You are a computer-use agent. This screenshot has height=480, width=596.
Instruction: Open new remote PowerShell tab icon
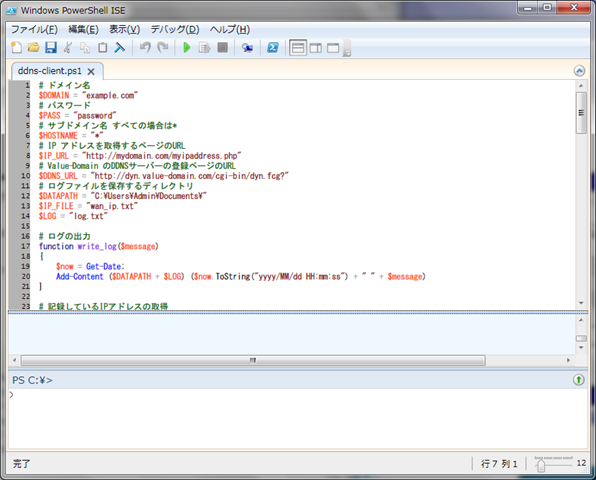247,48
